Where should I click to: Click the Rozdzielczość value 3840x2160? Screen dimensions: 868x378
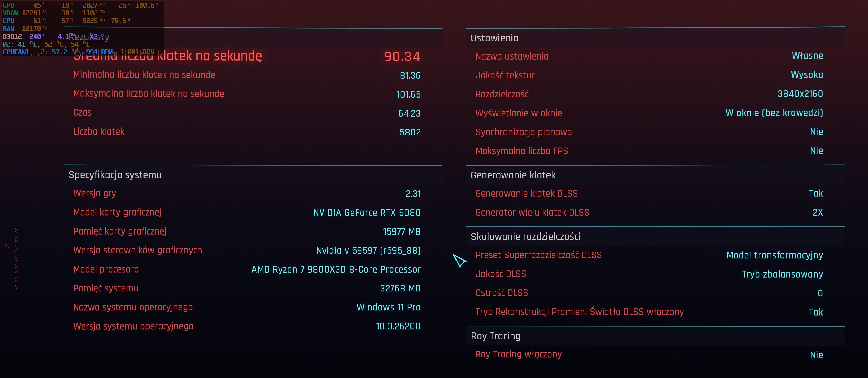point(800,94)
